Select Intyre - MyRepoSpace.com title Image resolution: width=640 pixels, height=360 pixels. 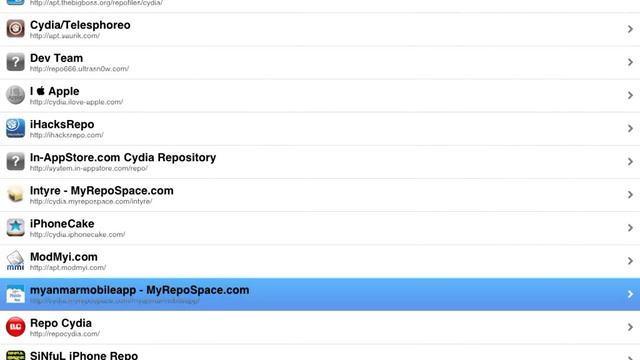102,191
